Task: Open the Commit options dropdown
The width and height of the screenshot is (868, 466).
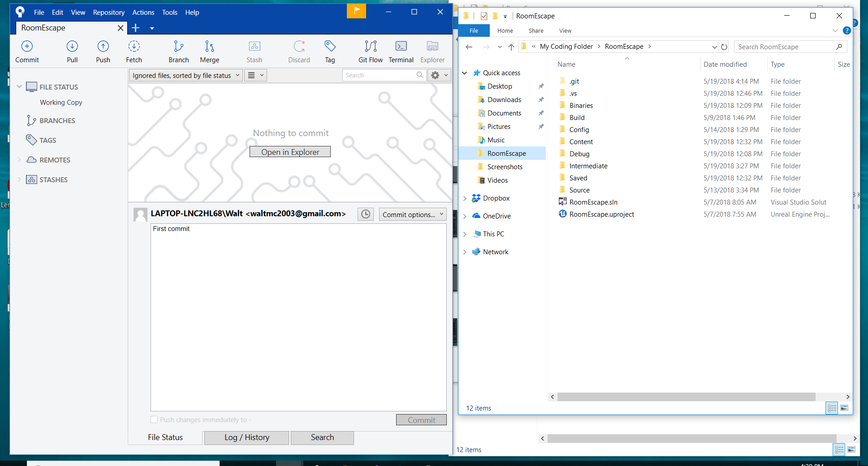Action: pos(413,214)
